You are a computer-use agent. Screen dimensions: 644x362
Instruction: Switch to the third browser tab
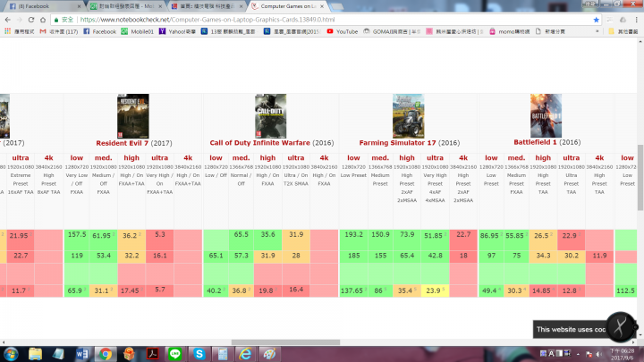[x=208, y=6]
